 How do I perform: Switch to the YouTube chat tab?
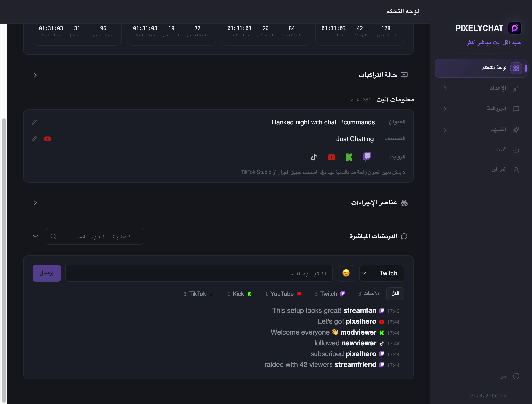[x=283, y=294]
